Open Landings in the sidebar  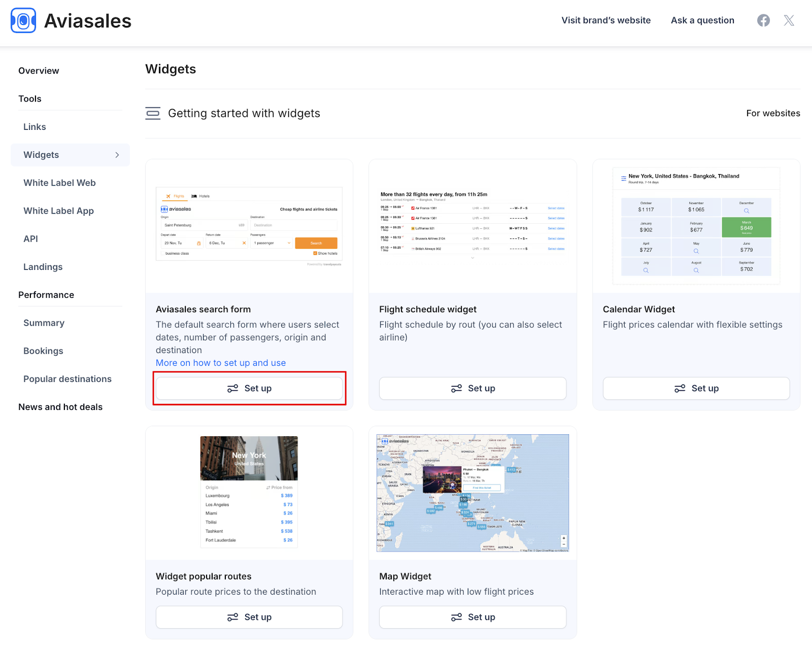(x=43, y=267)
